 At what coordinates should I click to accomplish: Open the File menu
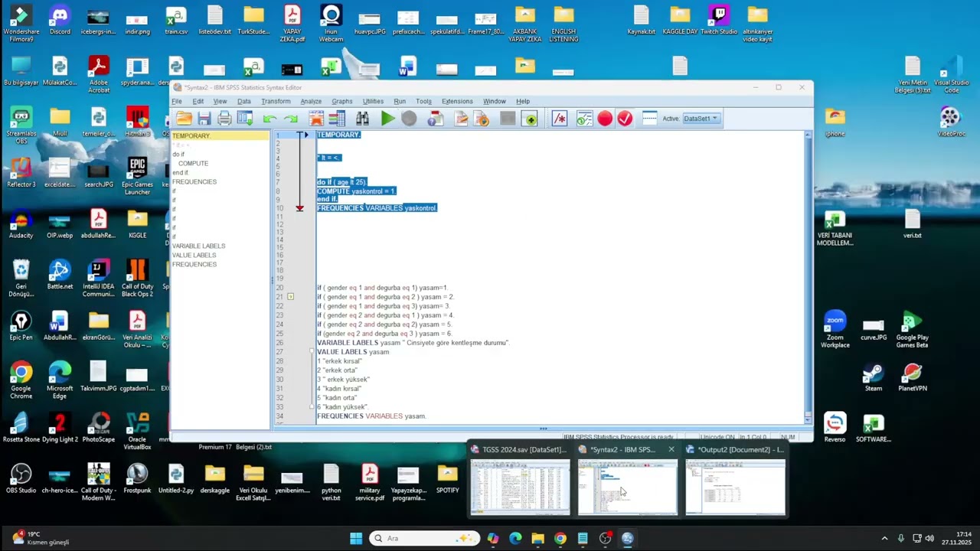[177, 101]
